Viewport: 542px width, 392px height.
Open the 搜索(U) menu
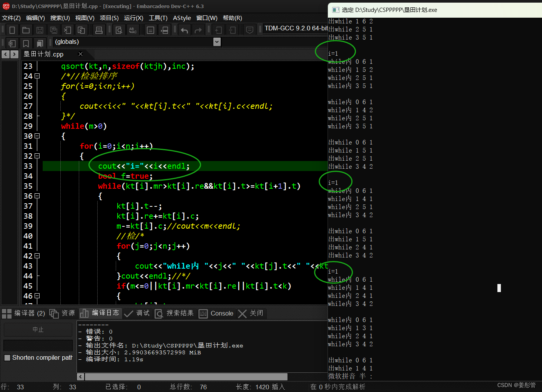60,18
